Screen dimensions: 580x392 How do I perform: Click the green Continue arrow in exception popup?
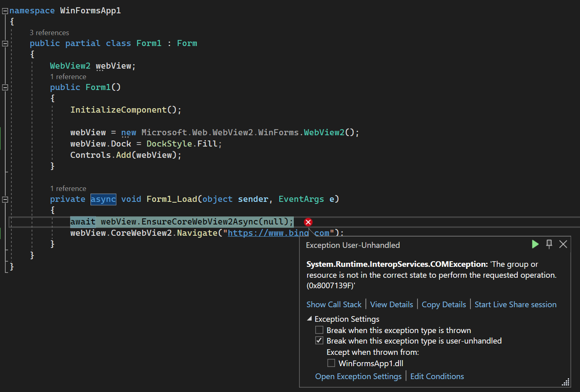tap(535, 244)
